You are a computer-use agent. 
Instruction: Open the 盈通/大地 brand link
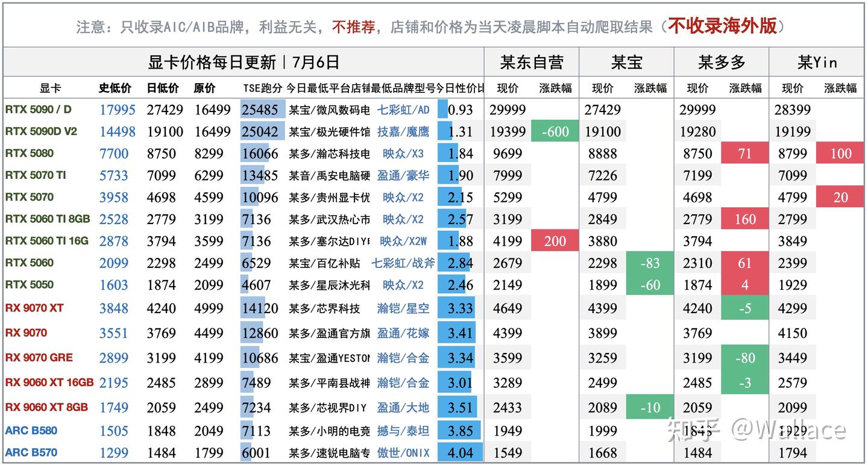click(403, 407)
